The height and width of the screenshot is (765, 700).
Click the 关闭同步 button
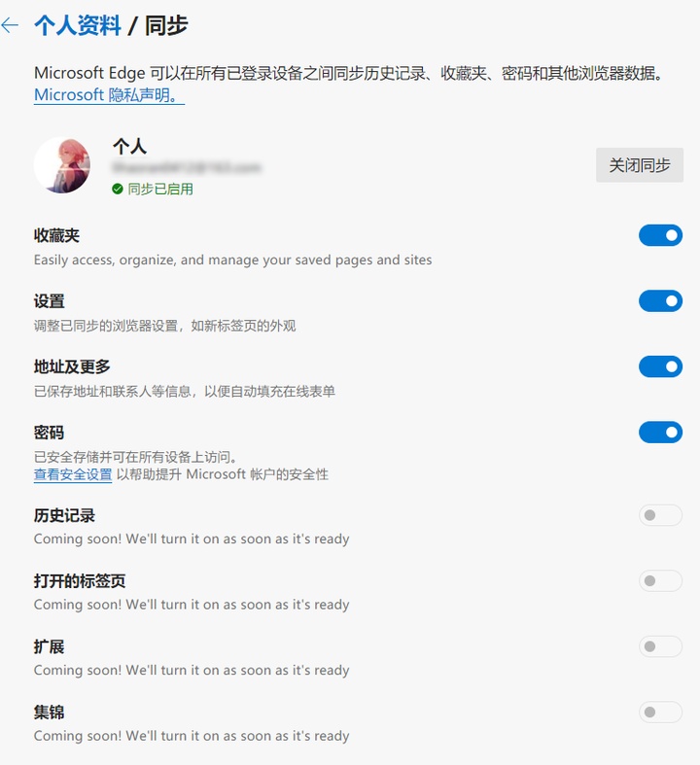click(x=640, y=165)
